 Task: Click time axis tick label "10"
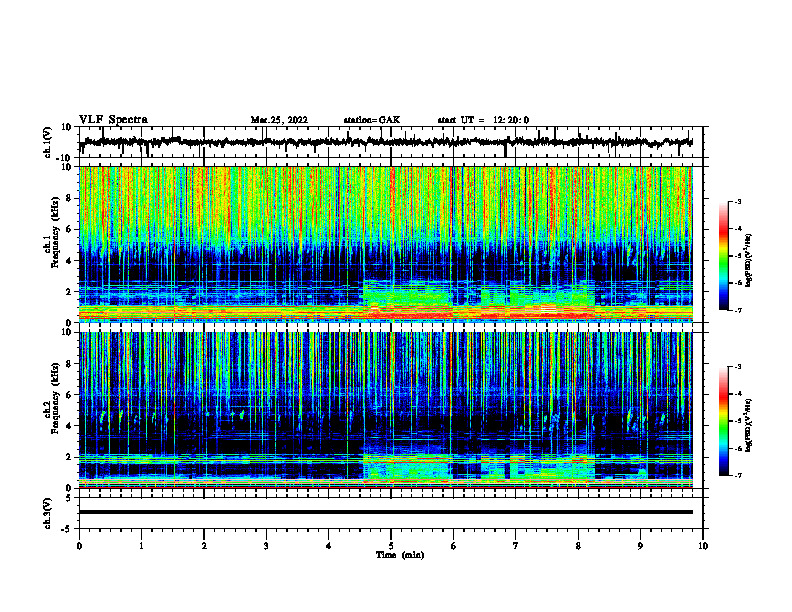[703, 546]
